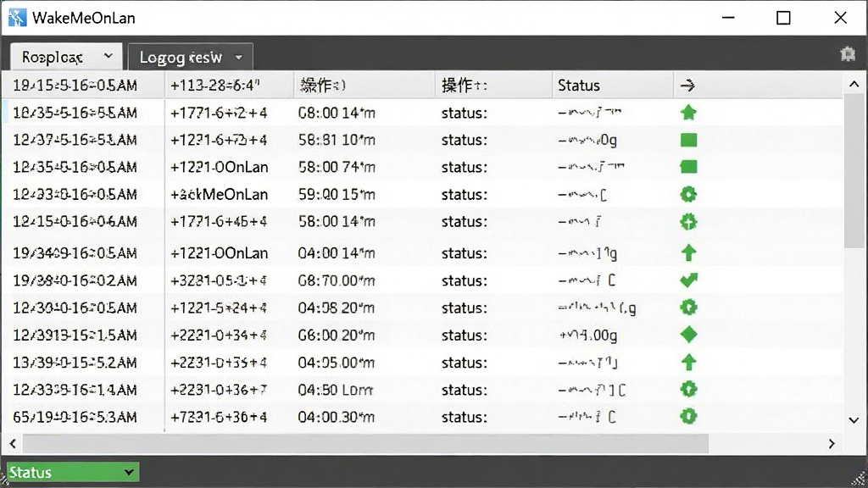Viewport: 868px width, 488px height.
Task: Expand the arrow on the "Logog resw" tab
Action: click(x=238, y=57)
